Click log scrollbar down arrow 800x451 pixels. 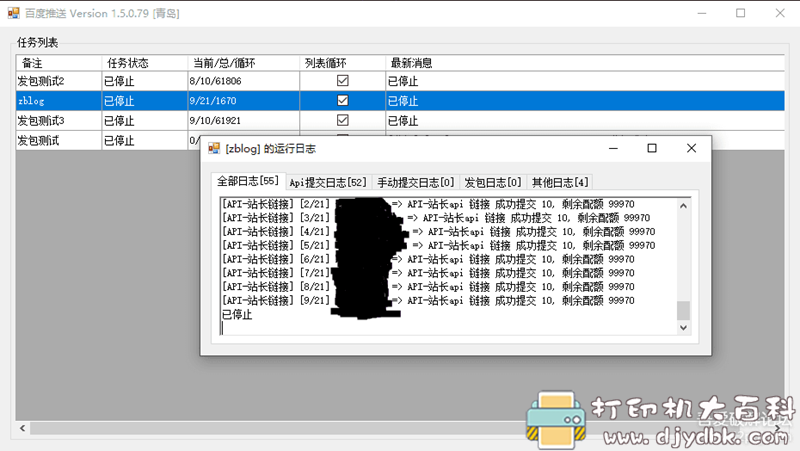(683, 328)
